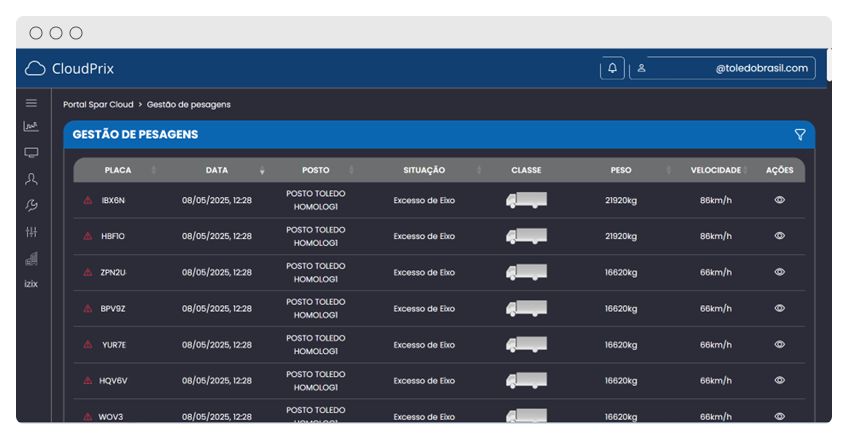The height and width of the screenshot is (440, 848).
Task: Sort table by PLACA column arrow
Action: (153, 171)
